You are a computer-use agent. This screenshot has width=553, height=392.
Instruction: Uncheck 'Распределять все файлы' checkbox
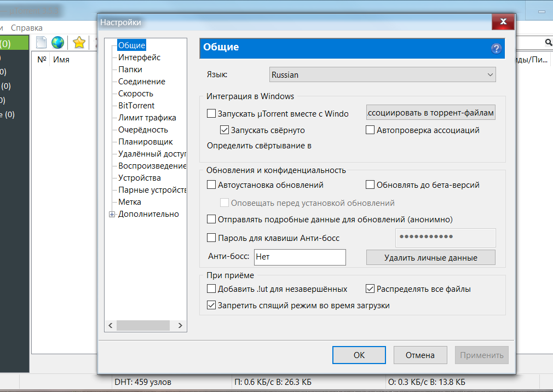click(370, 289)
